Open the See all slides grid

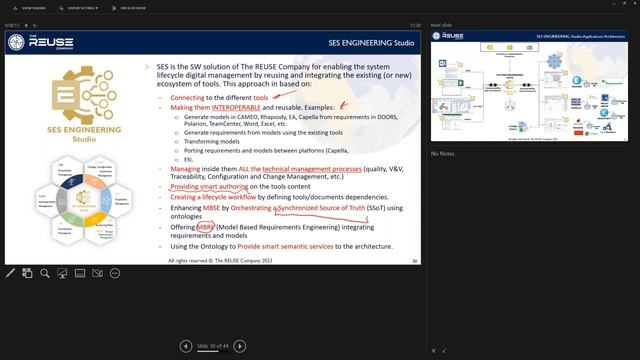coord(27,273)
